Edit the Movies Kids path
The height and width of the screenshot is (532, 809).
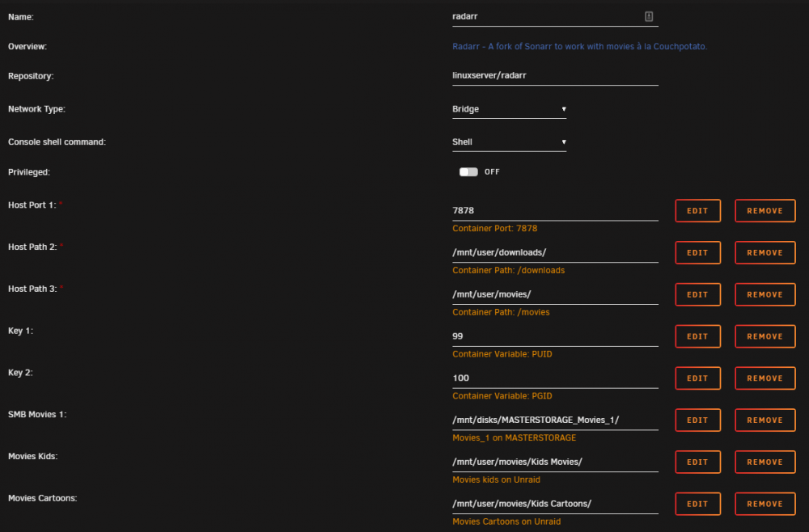[697, 462]
